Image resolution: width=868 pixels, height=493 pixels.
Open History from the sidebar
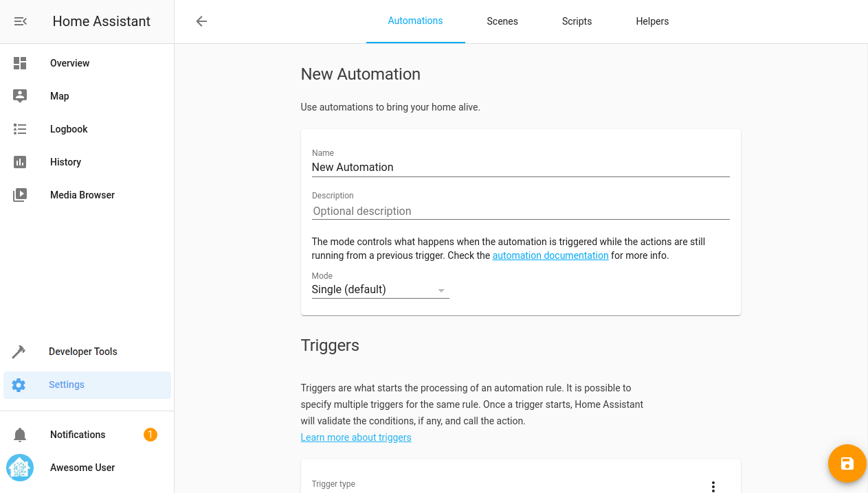point(87,162)
